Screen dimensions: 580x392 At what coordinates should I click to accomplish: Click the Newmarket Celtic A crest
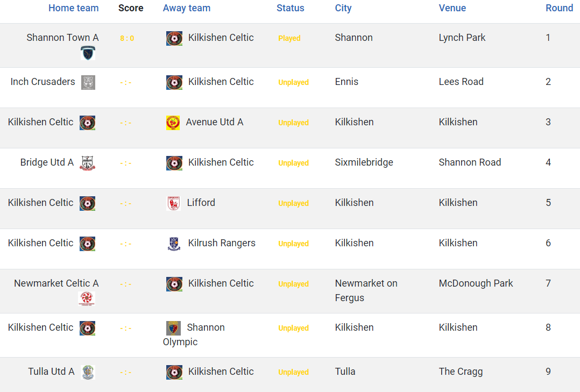(x=87, y=298)
